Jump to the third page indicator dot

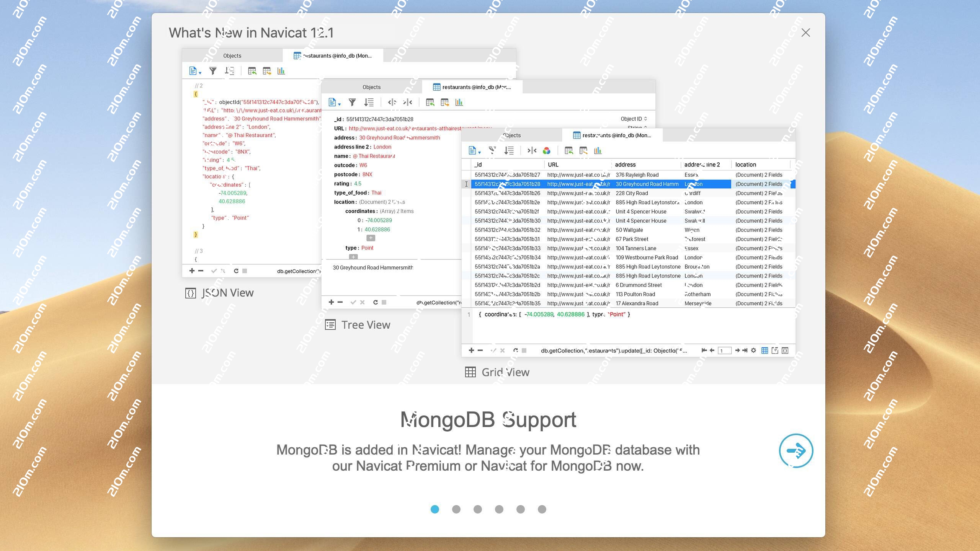478,509
